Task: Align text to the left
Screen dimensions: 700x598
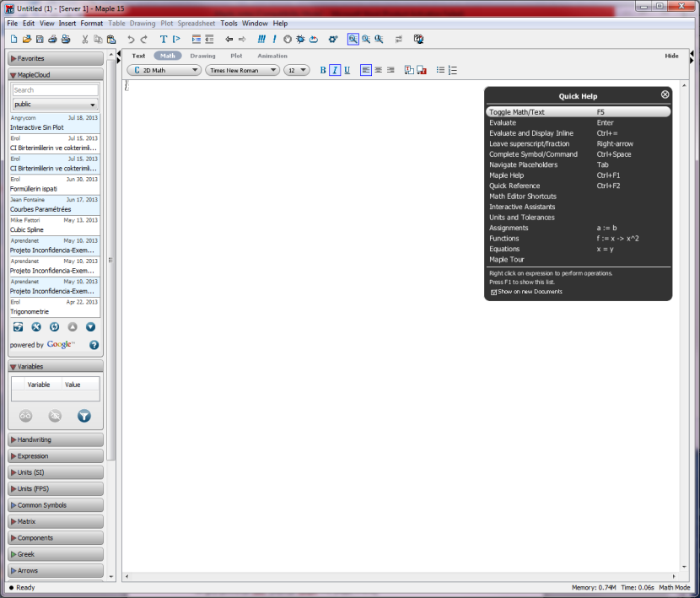Action: pyautogui.click(x=366, y=70)
